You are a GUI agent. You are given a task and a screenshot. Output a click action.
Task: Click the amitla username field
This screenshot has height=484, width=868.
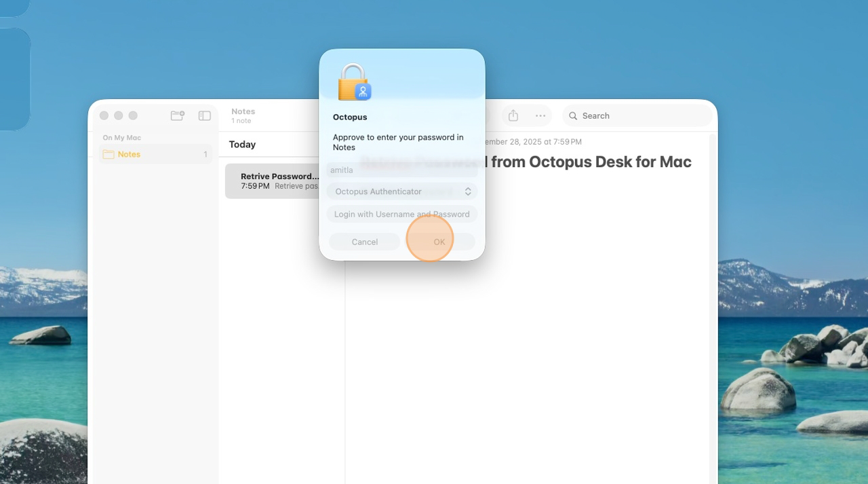(401, 170)
